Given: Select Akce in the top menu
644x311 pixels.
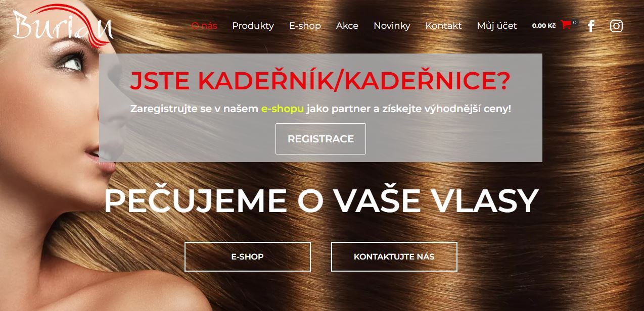Looking at the screenshot, I should [x=347, y=26].
